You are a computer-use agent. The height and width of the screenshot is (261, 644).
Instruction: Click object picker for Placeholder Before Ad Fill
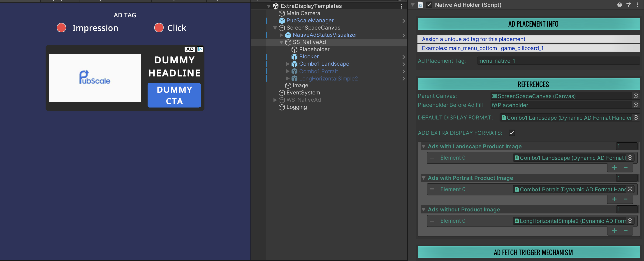click(636, 105)
